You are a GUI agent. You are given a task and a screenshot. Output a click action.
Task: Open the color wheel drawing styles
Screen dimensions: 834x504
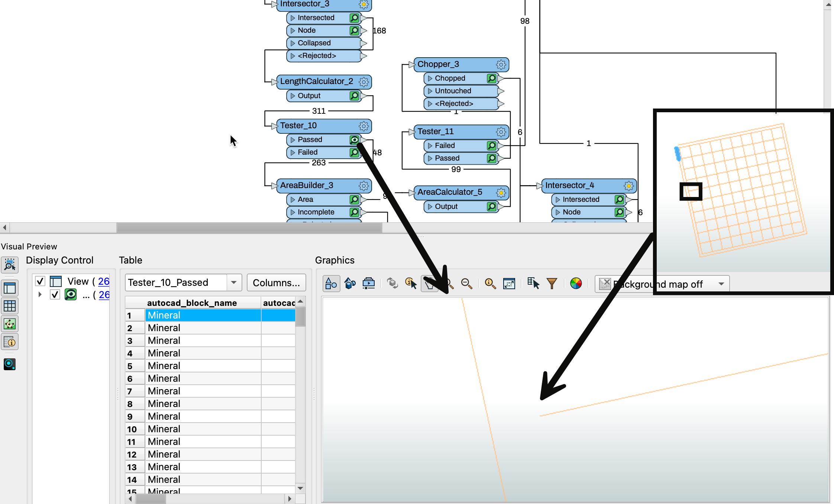pyautogui.click(x=576, y=284)
